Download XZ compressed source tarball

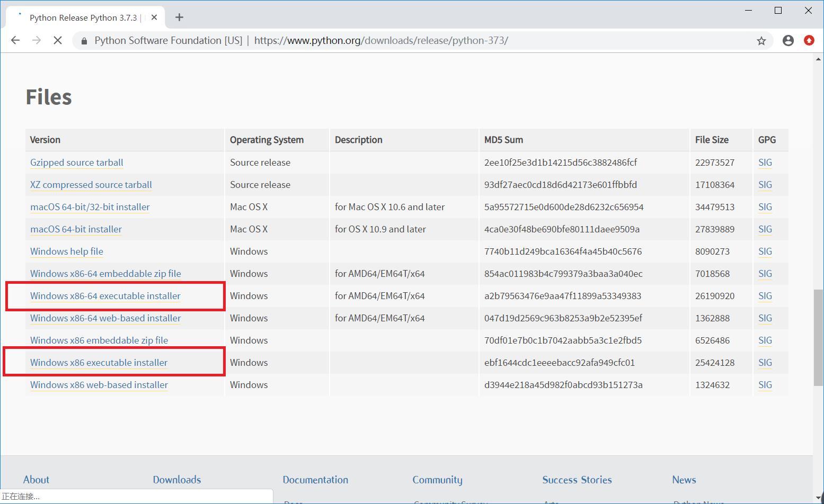click(x=91, y=185)
